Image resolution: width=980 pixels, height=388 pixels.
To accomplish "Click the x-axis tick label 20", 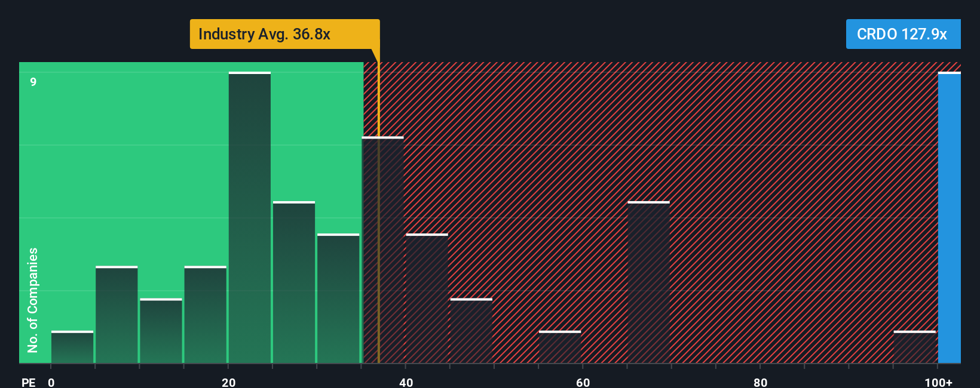I will (x=228, y=382).
